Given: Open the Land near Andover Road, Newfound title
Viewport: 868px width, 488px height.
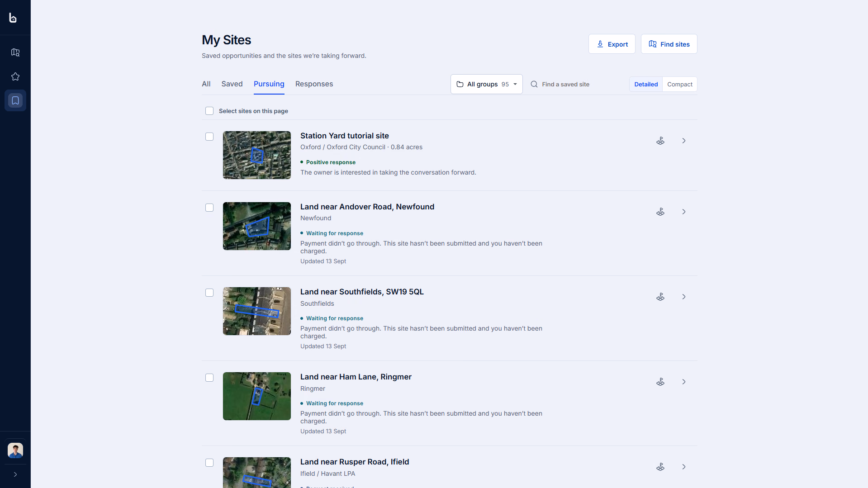Looking at the screenshot, I should [367, 207].
